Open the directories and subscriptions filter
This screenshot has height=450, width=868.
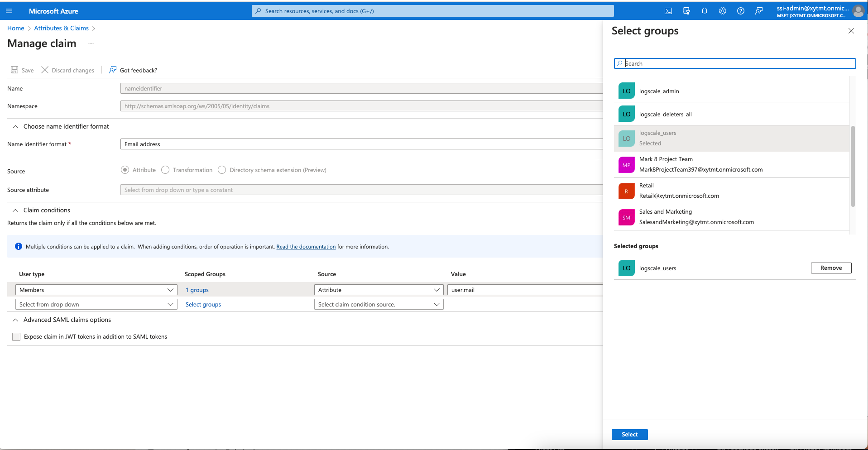686,11
